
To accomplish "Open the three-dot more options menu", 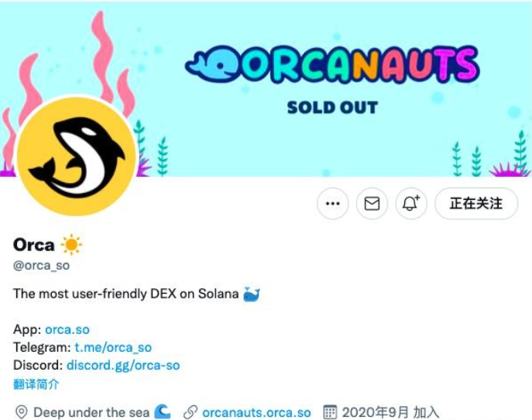I will pyautogui.click(x=332, y=203).
